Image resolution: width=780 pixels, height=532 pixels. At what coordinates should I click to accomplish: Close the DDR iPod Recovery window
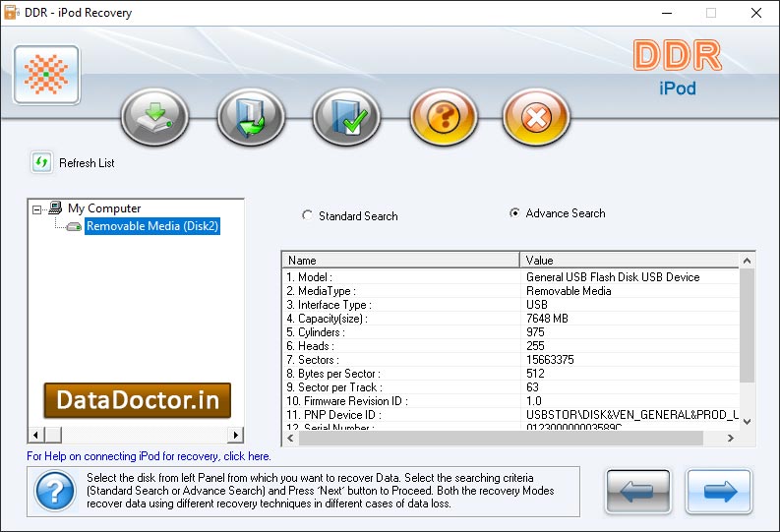pyautogui.click(x=756, y=13)
